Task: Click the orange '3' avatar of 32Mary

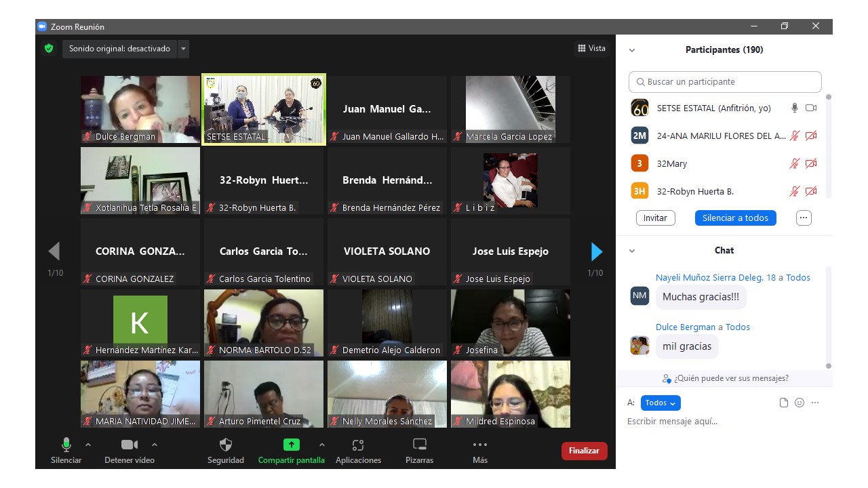Action: pos(639,163)
